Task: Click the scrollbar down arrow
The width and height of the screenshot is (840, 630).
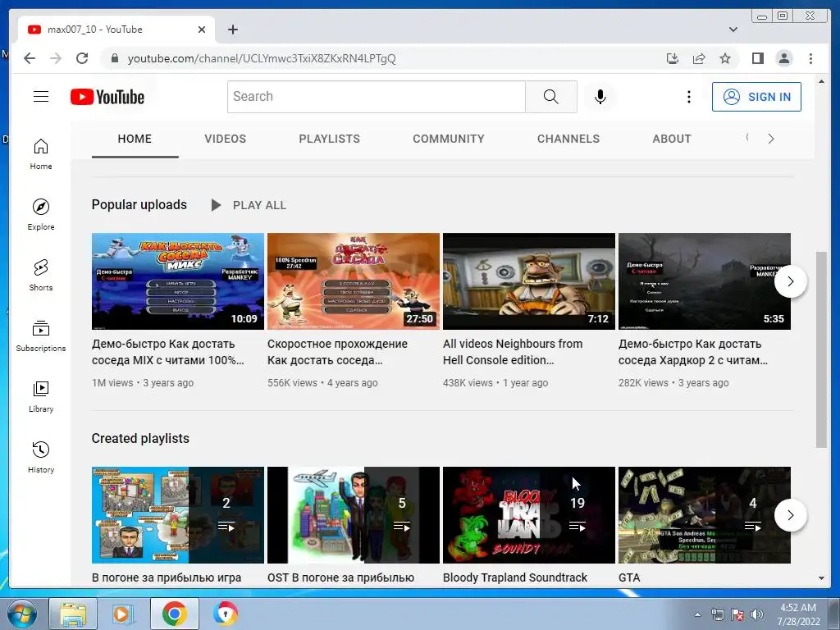Action: (x=821, y=578)
